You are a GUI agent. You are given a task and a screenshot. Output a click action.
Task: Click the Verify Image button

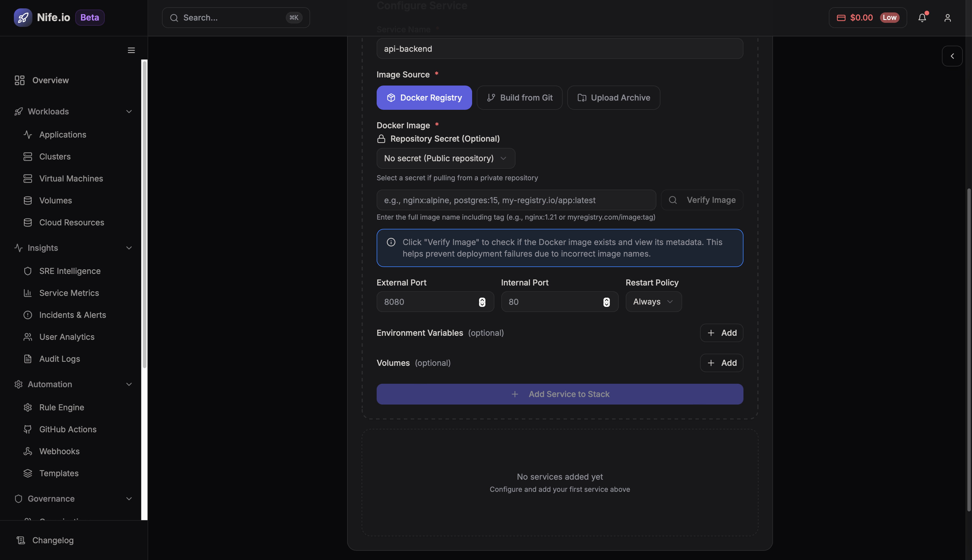702,200
